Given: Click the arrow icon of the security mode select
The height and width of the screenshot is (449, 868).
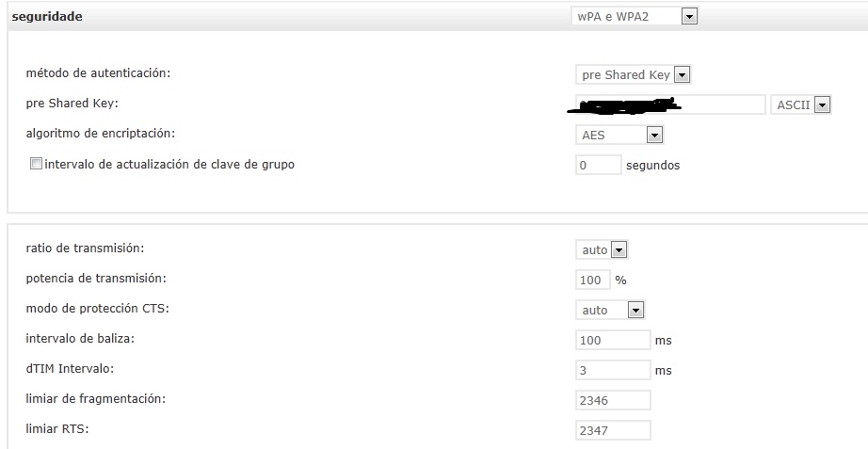Looking at the screenshot, I should tap(688, 17).
